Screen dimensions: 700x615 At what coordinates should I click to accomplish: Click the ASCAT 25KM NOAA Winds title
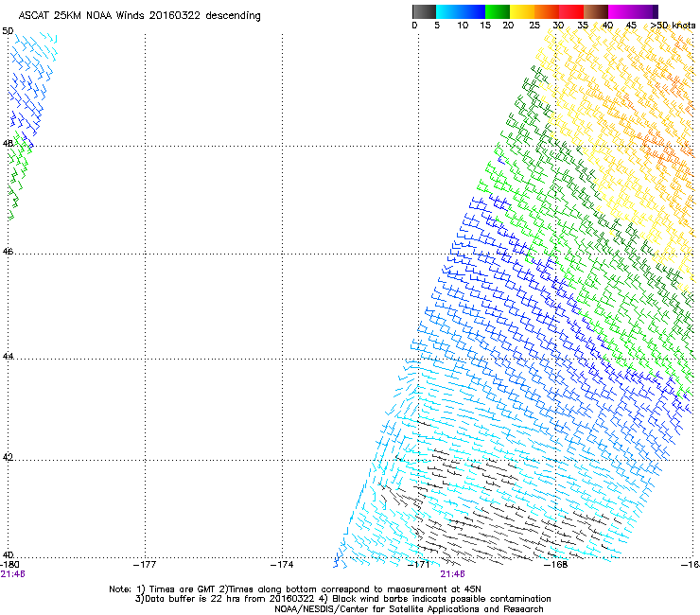pyautogui.click(x=140, y=16)
